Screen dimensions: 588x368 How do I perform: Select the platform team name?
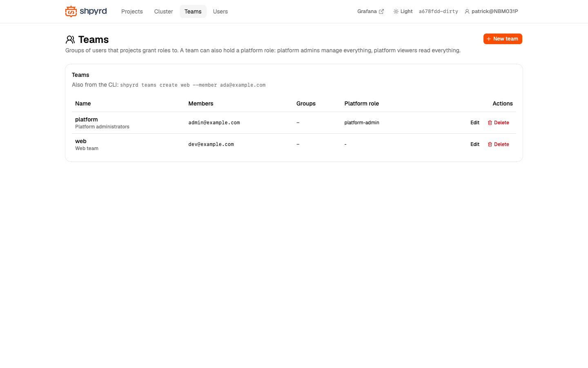click(x=87, y=119)
